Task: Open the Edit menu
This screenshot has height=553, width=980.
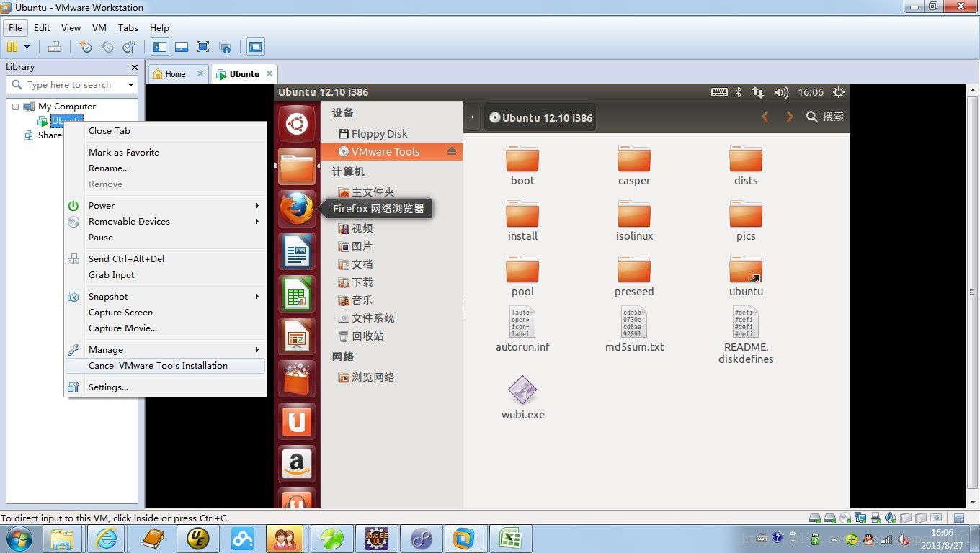Action: pyautogui.click(x=42, y=27)
